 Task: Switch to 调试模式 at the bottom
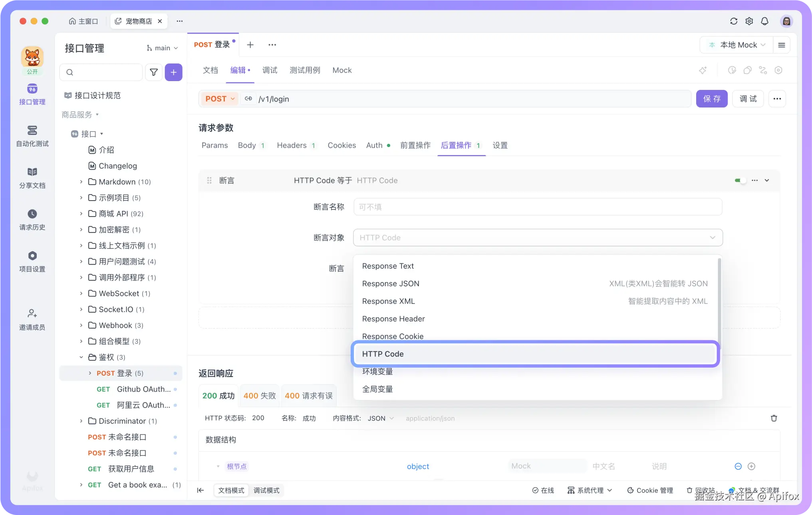[266, 490]
